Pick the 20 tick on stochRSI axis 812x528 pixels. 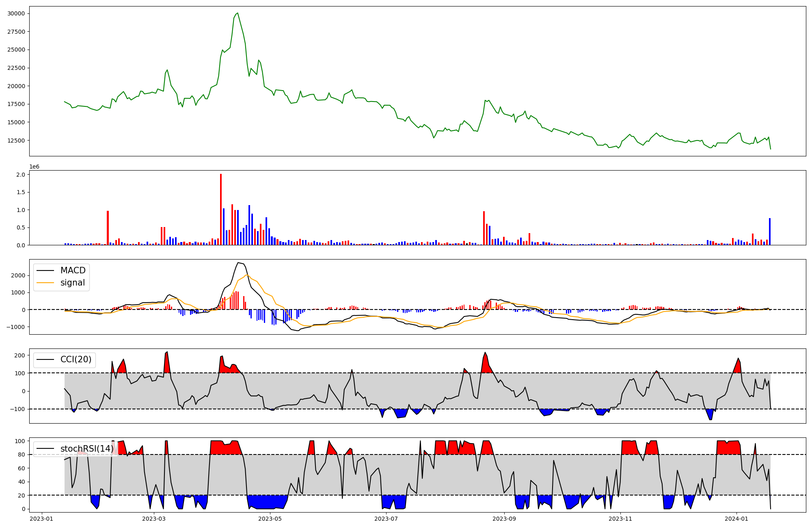point(22,496)
